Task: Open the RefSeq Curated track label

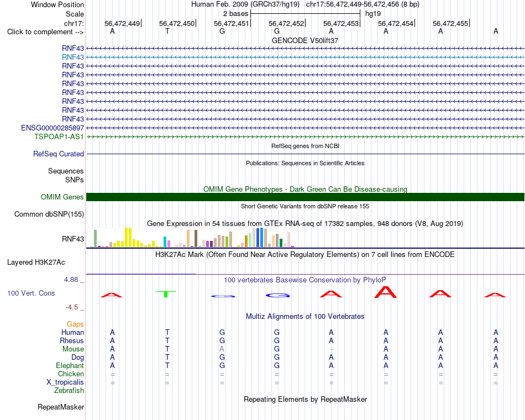Action: (59, 154)
